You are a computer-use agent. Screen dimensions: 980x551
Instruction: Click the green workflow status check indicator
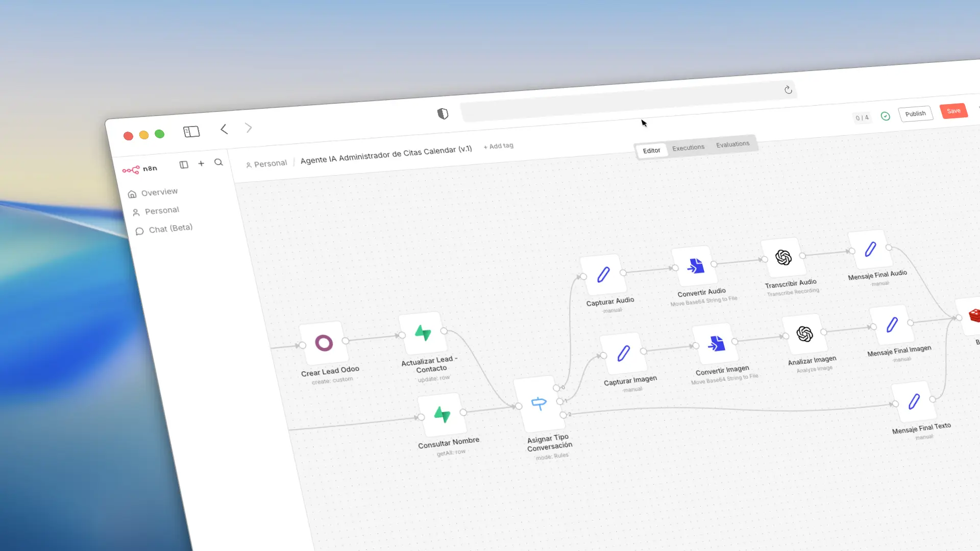(885, 116)
